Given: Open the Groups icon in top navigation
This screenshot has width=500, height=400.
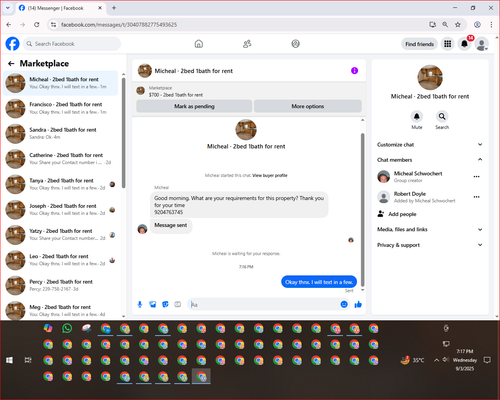Looking at the screenshot, I should (295, 44).
